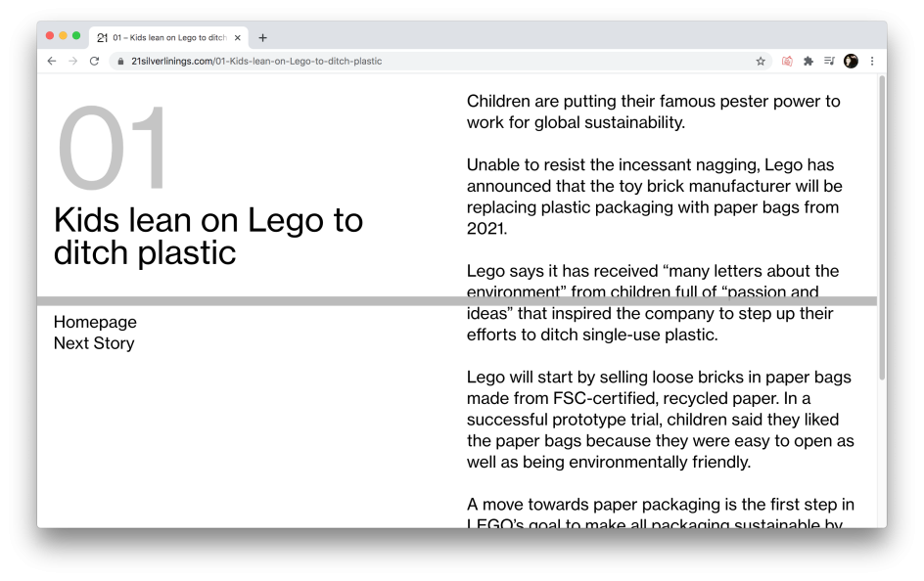View site info via padlock icon
This screenshot has height=581, width=924.
[120, 61]
